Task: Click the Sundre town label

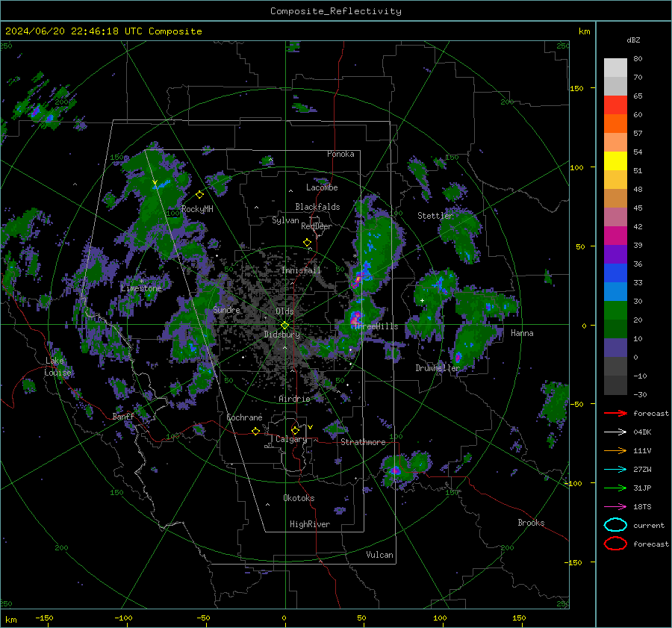Action: 226,309
